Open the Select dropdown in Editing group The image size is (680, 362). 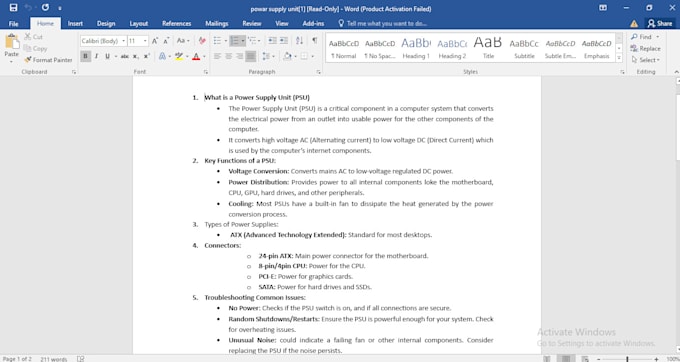tap(646, 60)
